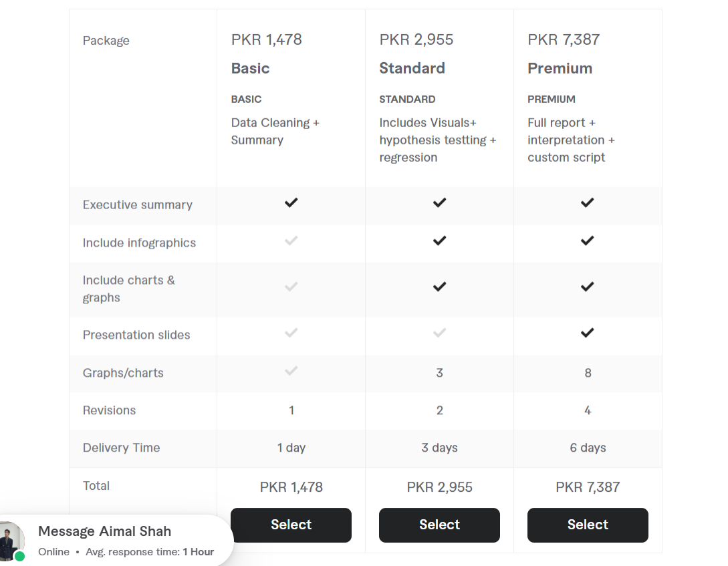Viewport: 728px width, 566px height.
Task: Click the Executive summary checkmark under Standard
Action: coord(439,202)
